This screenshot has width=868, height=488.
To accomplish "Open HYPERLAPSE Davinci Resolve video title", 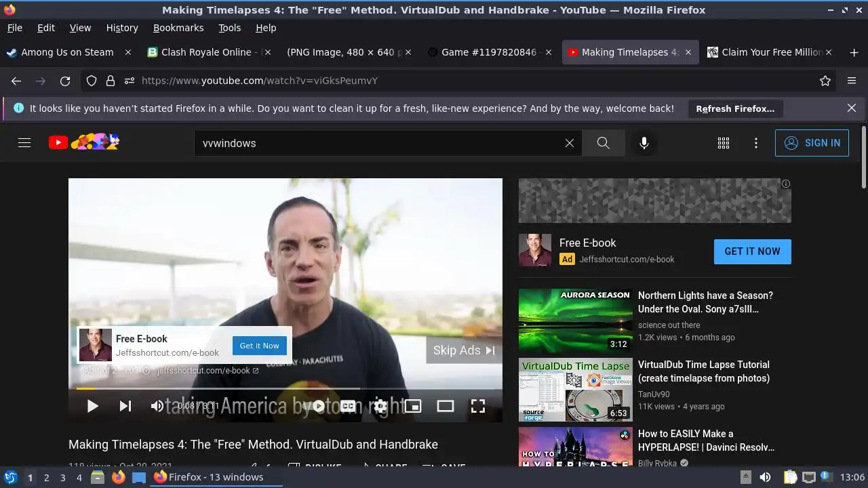I will click(706, 441).
